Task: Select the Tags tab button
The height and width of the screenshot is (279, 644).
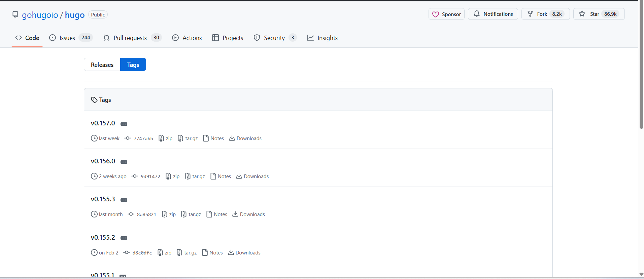Action: click(x=133, y=65)
